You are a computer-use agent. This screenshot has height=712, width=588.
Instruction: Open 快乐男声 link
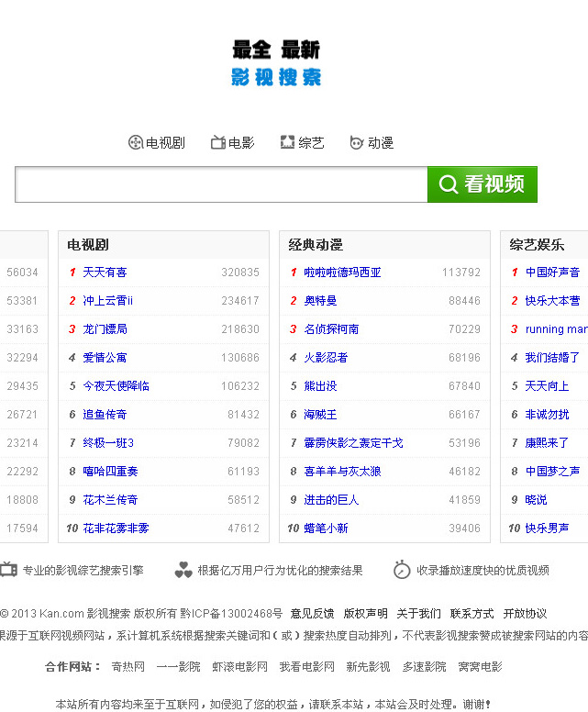[x=547, y=528]
